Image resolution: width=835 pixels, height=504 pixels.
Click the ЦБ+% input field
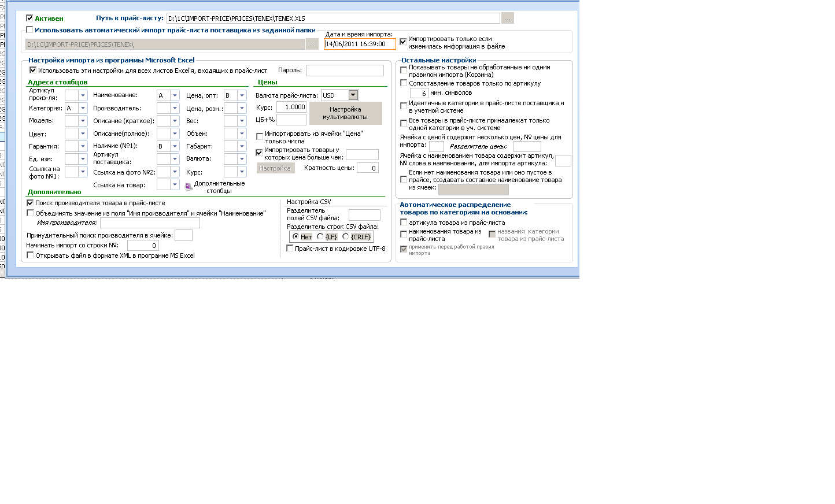click(x=291, y=120)
